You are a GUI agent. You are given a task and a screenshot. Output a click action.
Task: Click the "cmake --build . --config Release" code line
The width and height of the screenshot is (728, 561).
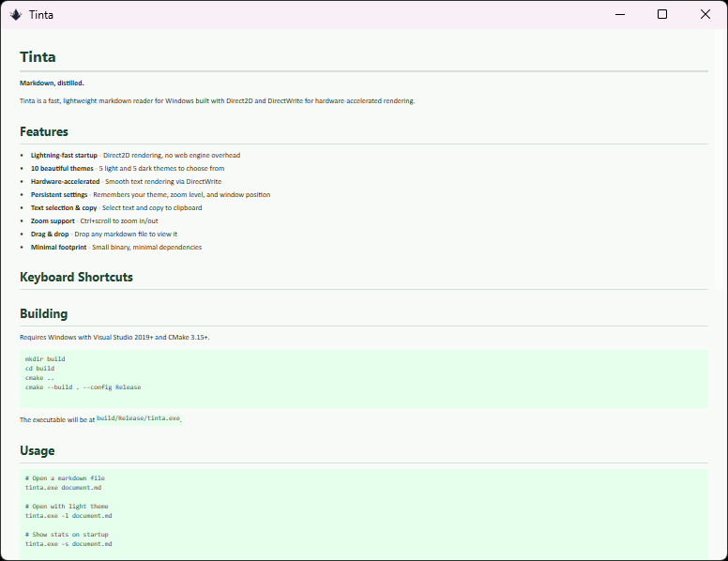[83, 387]
